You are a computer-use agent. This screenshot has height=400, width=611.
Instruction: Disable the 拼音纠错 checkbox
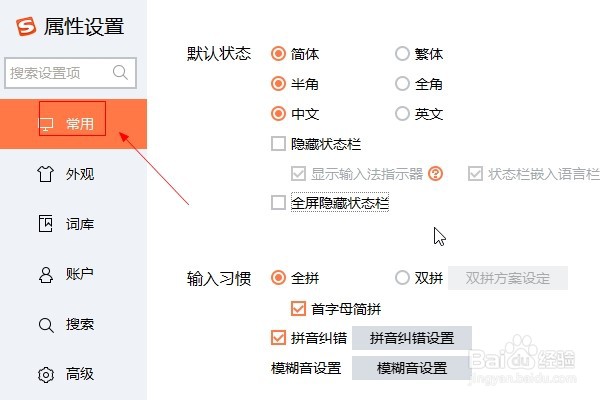coord(279,338)
